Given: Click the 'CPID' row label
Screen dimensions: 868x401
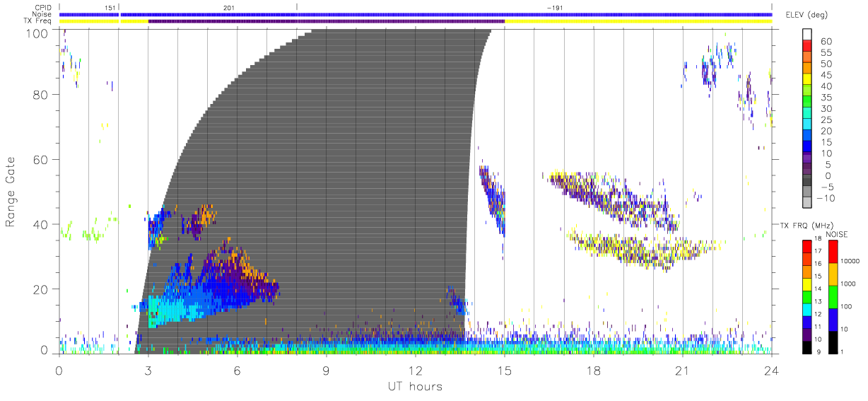Looking at the screenshot, I should 44,7.
